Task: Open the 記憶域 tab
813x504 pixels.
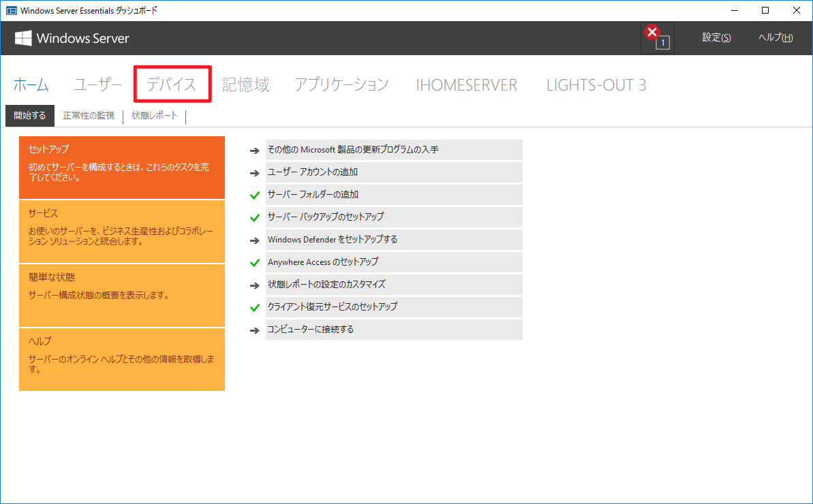Action: tap(246, 84)
